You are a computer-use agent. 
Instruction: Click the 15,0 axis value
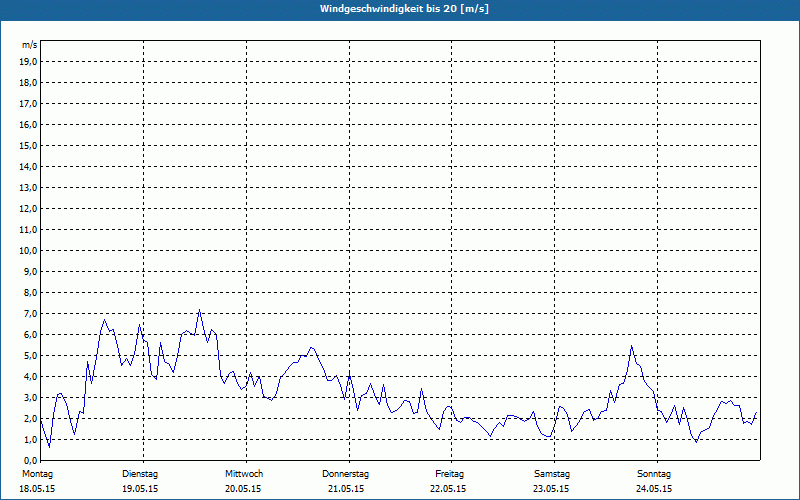[28, 145]
